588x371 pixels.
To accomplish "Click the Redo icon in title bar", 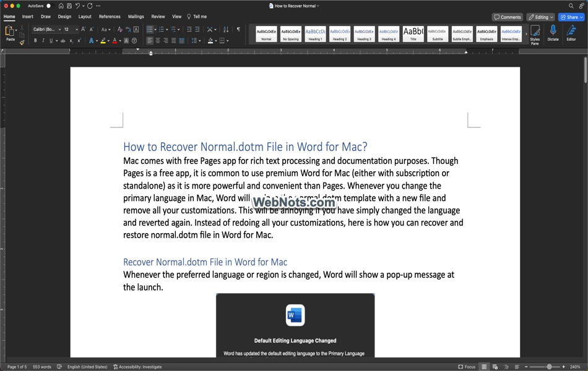I will coord(90,6).
